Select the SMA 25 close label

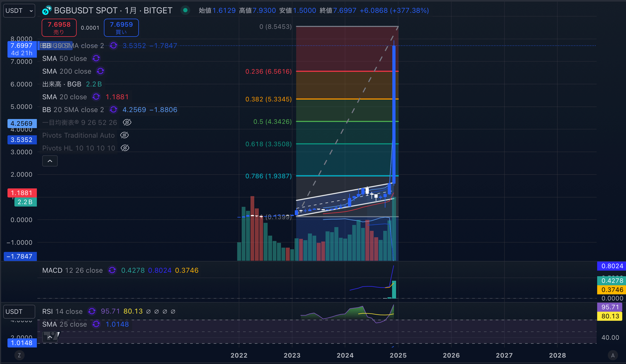click(65, 324)
